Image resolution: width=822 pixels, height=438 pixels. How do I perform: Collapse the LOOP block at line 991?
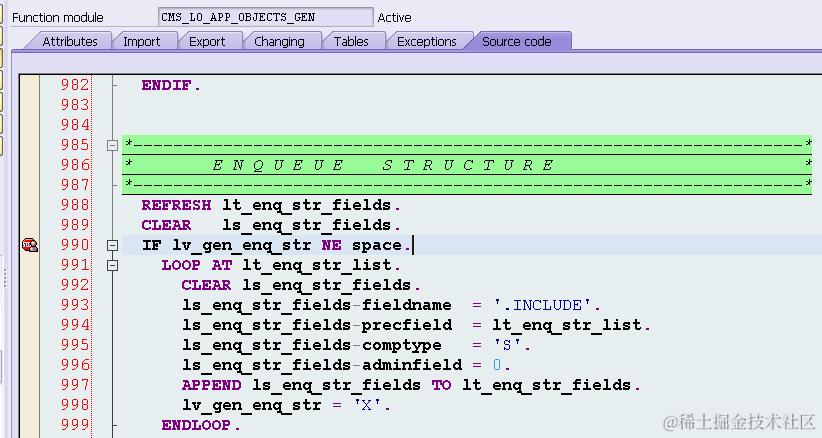[x=112, y=265]
